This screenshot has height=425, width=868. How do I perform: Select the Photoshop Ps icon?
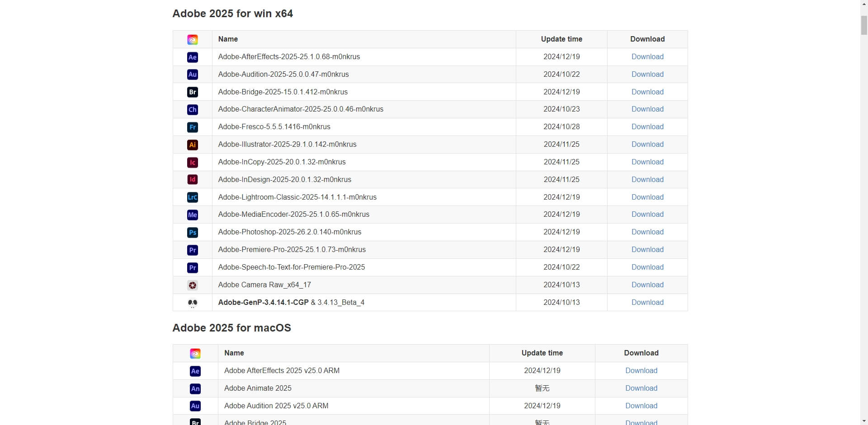192,233
